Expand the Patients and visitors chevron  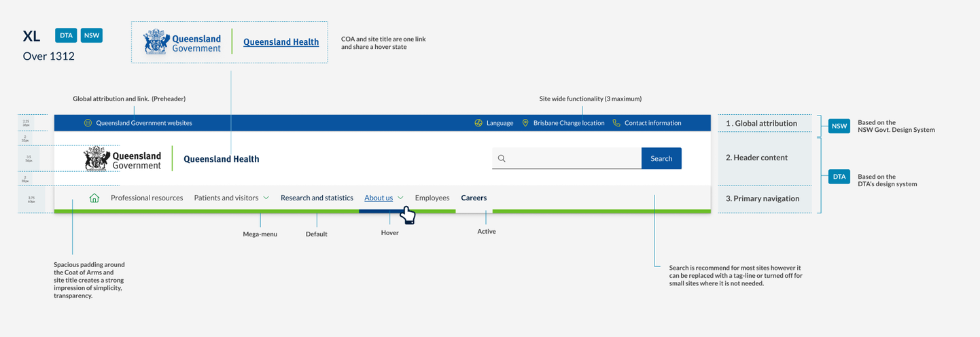click(266, 198)
